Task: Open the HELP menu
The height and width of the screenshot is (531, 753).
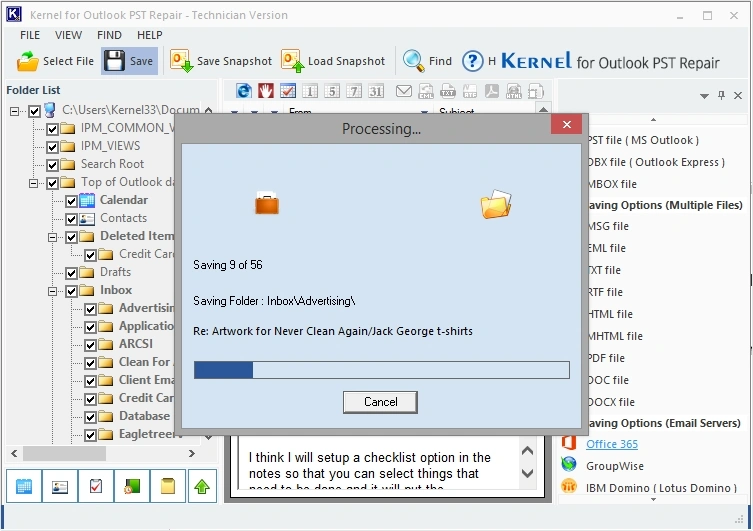Action: [149, 35]
